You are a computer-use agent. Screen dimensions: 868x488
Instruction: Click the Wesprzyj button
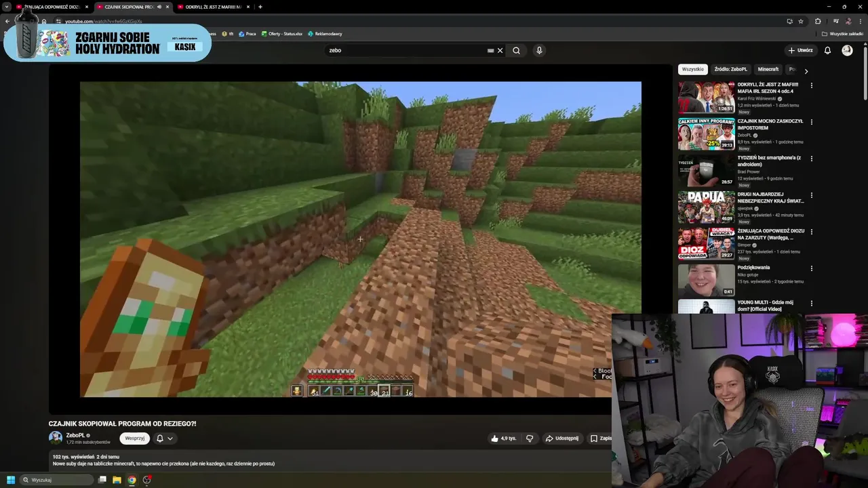(135, 439)
